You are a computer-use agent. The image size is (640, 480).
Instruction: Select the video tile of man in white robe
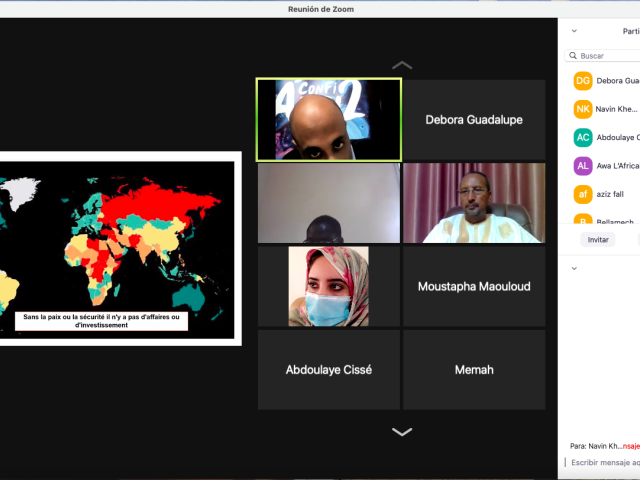click(x=474, y=203)
